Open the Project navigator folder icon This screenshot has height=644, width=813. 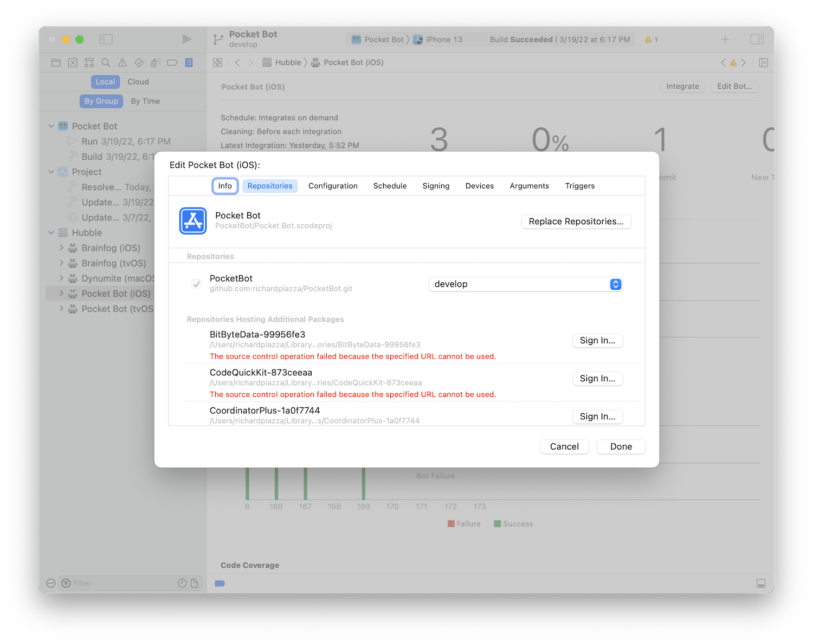pos(56,63)
